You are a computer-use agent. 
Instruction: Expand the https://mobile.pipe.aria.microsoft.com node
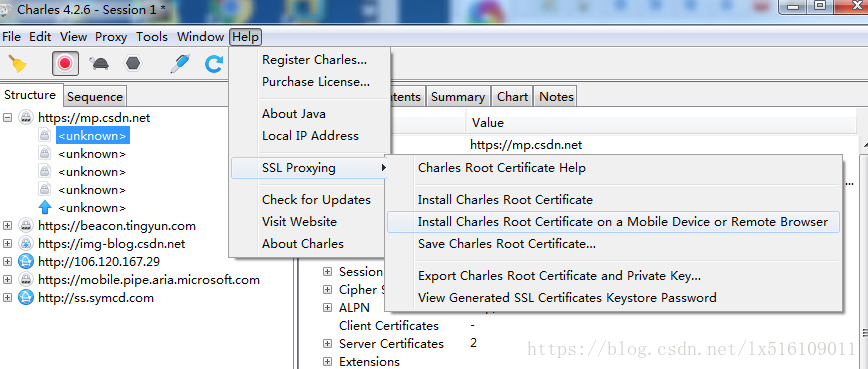point(8,279)
